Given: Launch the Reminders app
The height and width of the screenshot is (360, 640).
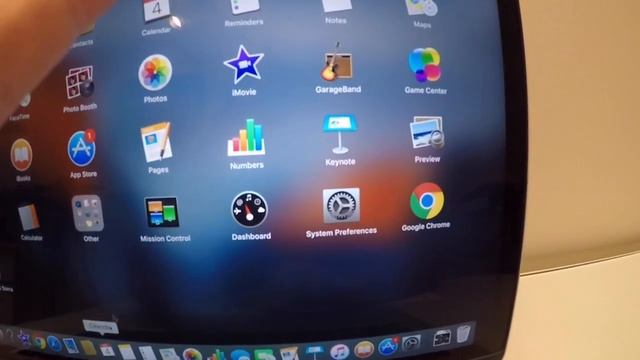Looking at the screenshot, I should 245,6.
